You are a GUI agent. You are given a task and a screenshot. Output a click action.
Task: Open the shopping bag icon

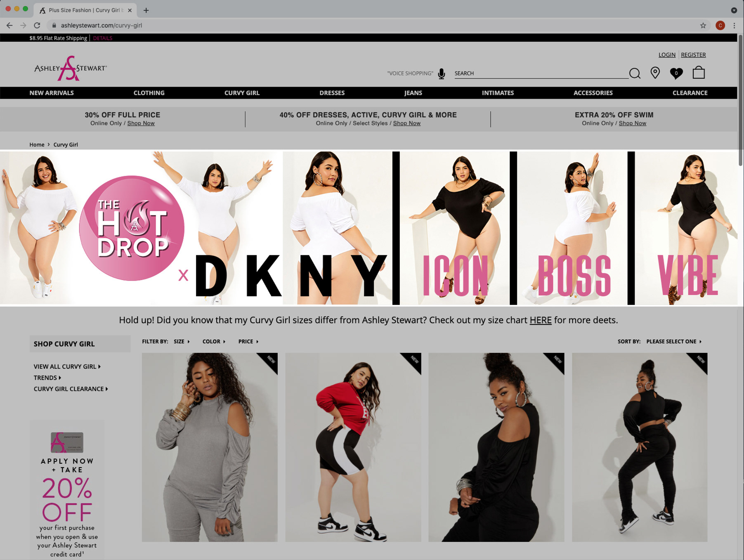click(699, 73)
